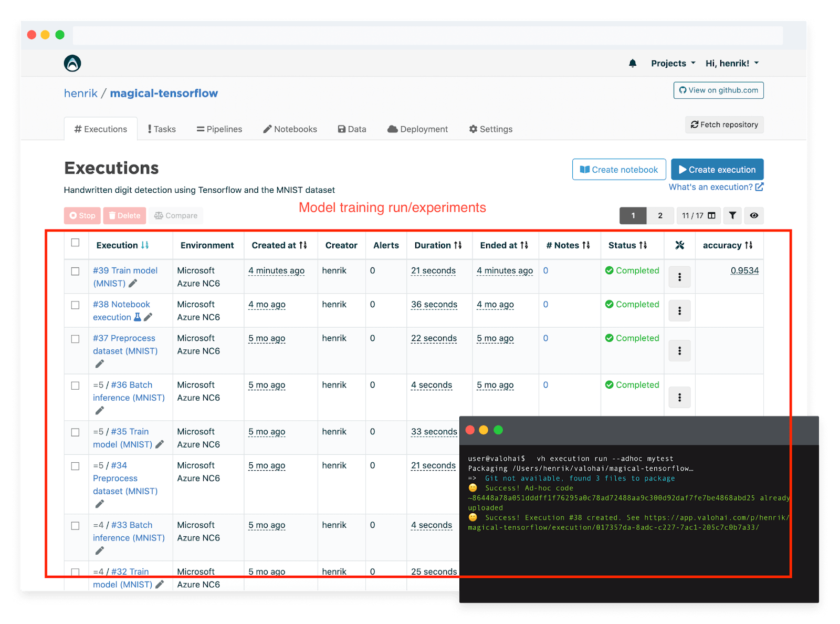Open the "What's an execution?" link

coord(712,186)
